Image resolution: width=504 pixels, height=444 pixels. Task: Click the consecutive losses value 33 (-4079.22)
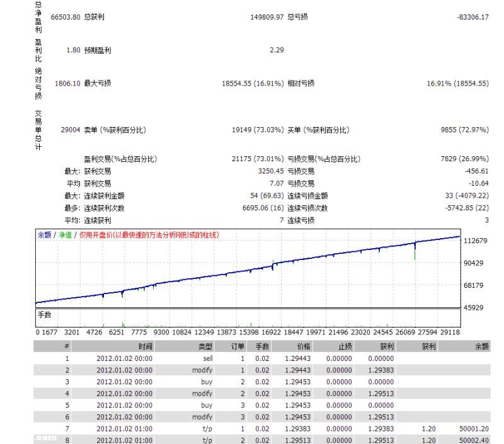coord(467,196)
